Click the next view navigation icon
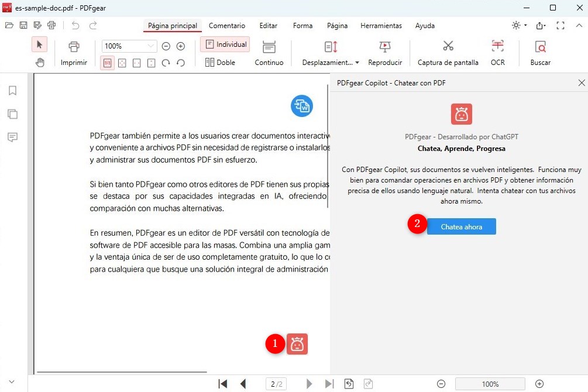 tap(368, 384)
